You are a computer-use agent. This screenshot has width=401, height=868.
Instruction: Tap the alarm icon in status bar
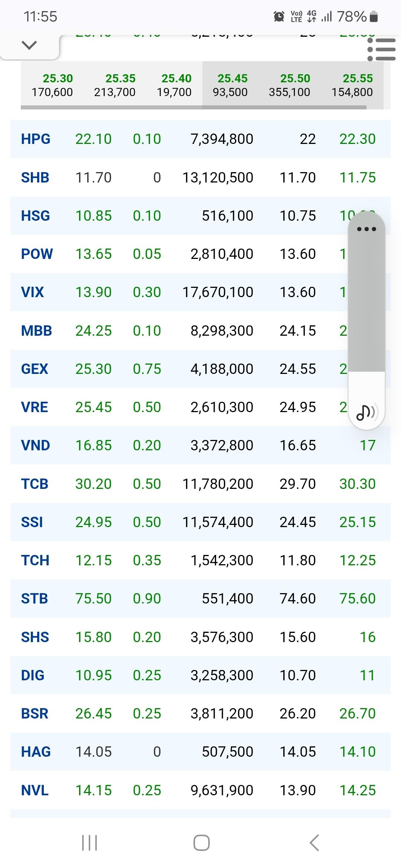[x=279, y=16]
